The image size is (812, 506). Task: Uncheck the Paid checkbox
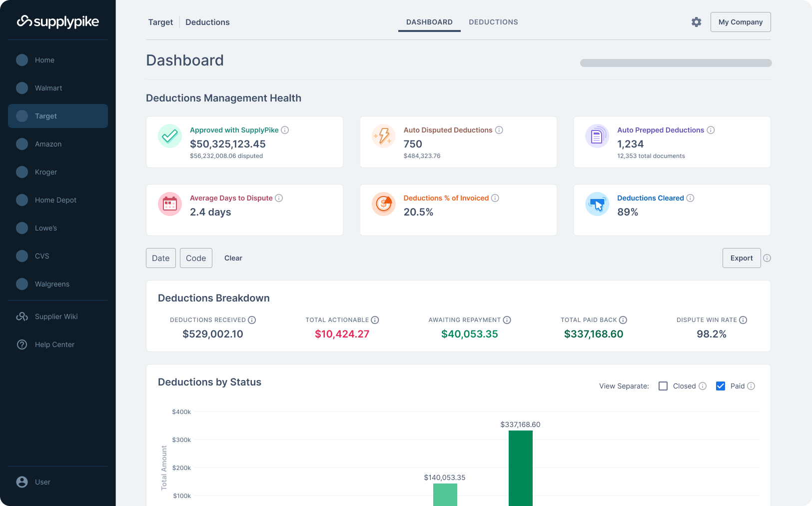721,386
